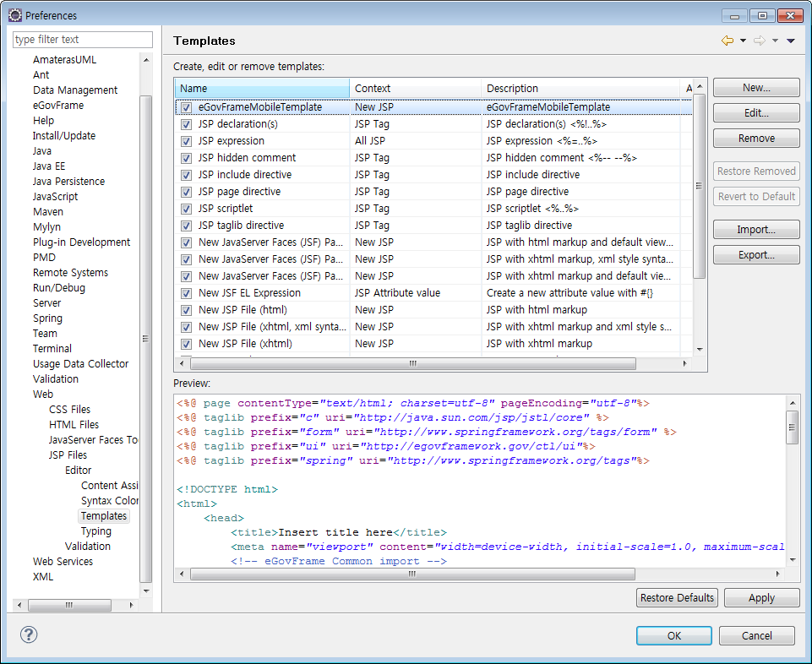The width and height of the screenshot is (812, 664).
Task: Open the Syntax Coloring preferences page
Action: (x=110, y=501)
